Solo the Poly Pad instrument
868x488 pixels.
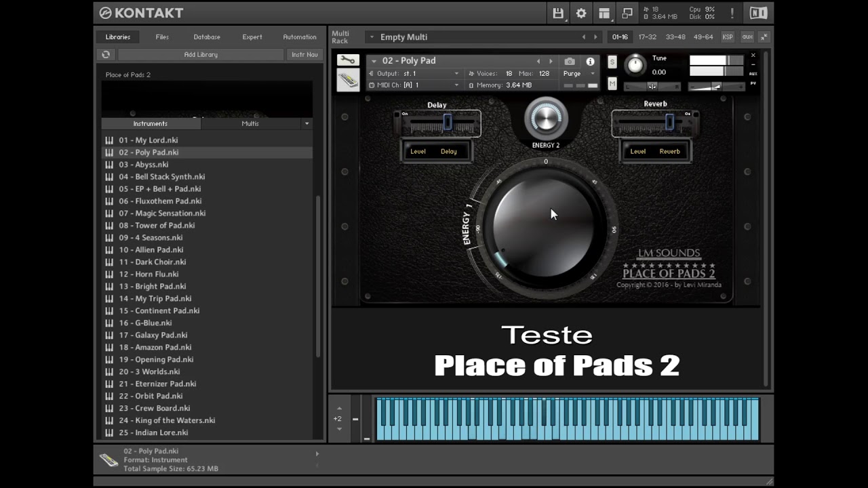click(612, 62)
